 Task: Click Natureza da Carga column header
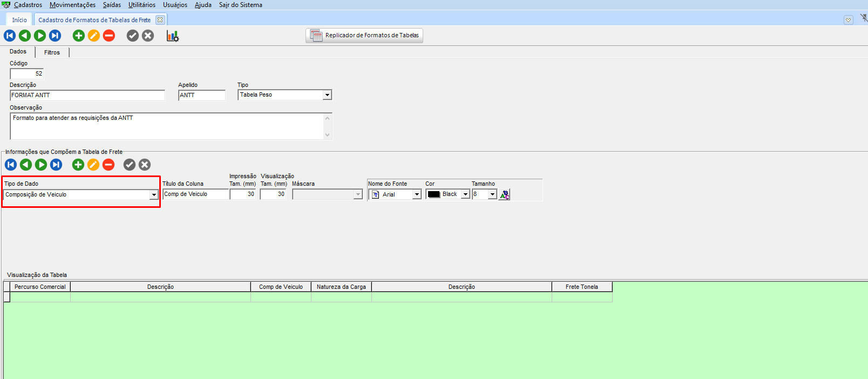click(x=341, y=287)
